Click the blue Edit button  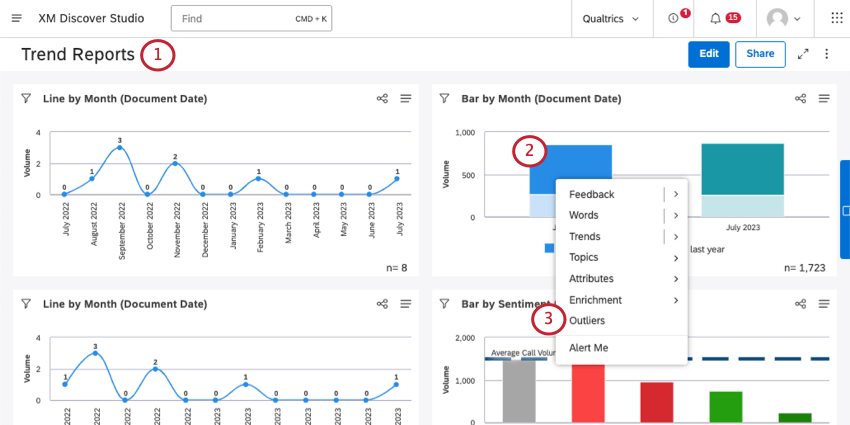coord(708,54)
